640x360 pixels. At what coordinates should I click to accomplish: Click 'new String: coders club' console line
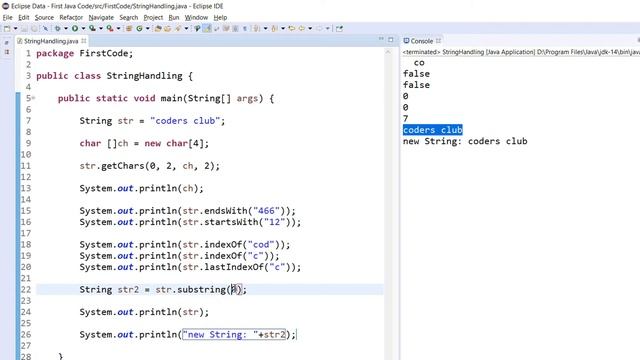pyautogui.click(x=465, y=141)
